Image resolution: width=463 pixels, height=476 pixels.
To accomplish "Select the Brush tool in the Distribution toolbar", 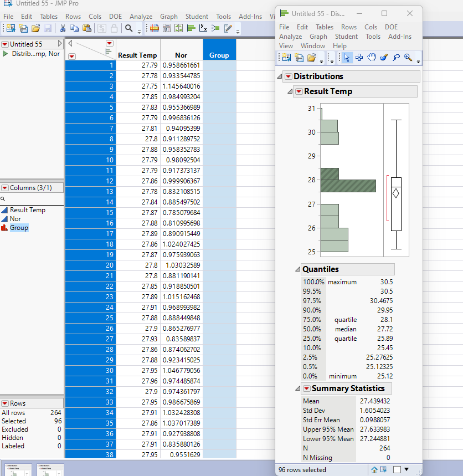I will tap(383, 58).
